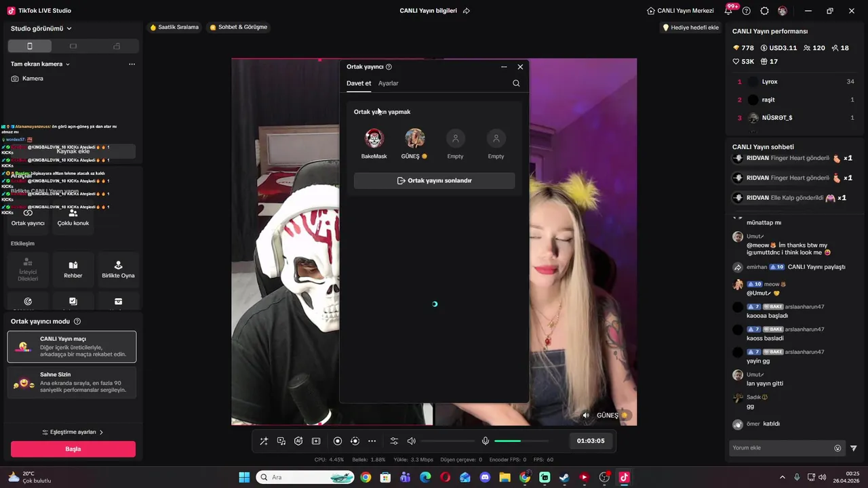Mute the microphone
This screenshot has width=868, height=488.
tap(486, 441)
